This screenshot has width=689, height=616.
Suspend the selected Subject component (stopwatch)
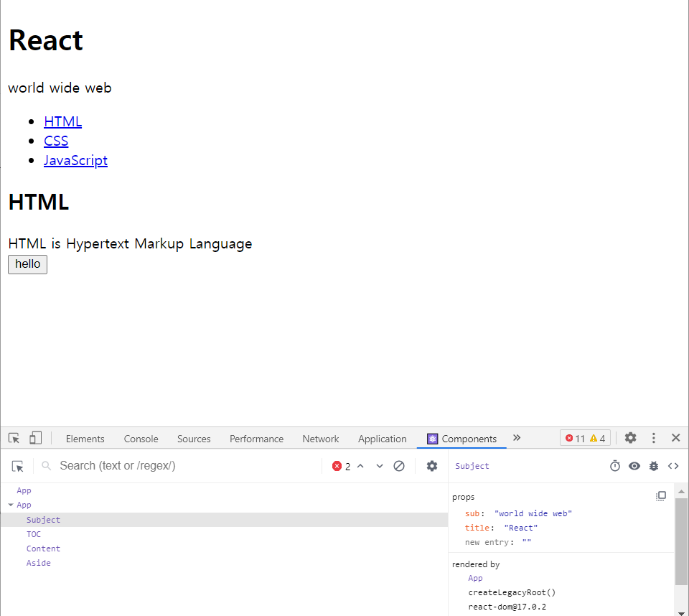pos(615,466)
